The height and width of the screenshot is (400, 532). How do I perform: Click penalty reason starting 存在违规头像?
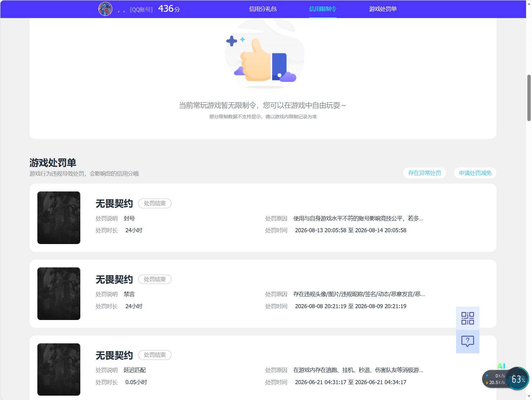click(359, 294)
